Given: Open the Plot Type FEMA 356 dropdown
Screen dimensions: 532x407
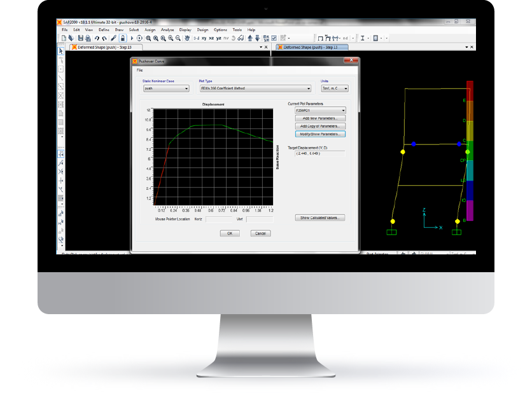Looking at the screenshot, I should click(255, 88).
